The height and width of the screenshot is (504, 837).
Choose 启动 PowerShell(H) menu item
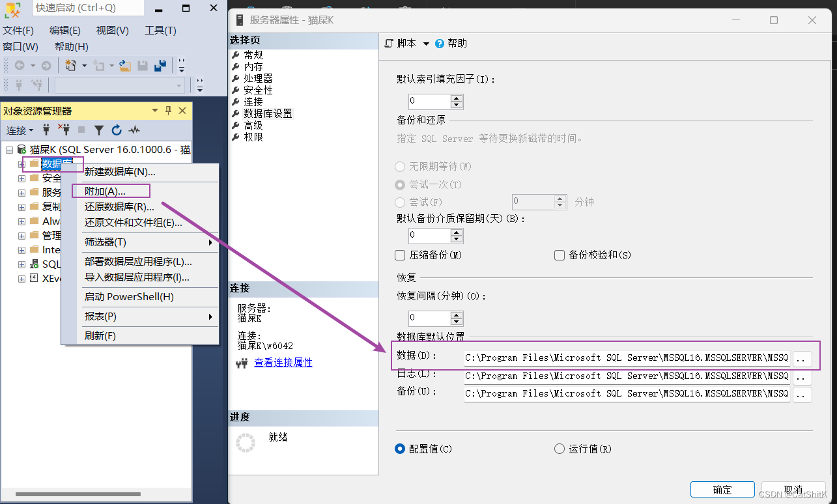click(x=140, y=297)
